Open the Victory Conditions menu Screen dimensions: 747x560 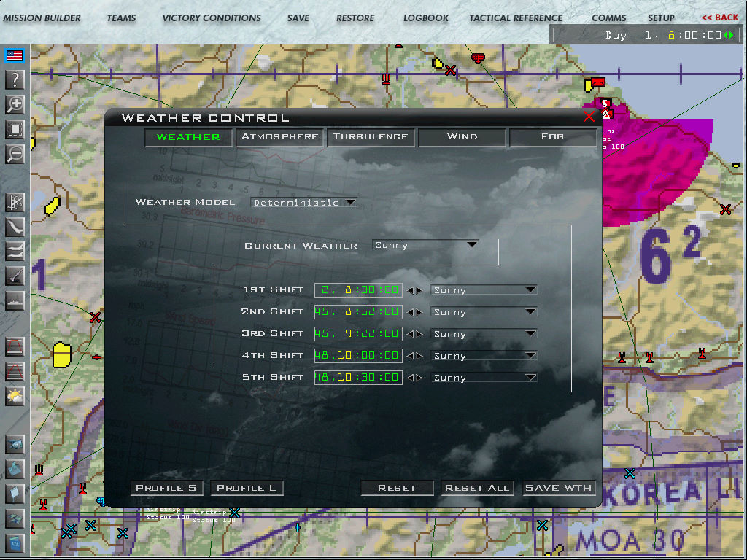212,18
